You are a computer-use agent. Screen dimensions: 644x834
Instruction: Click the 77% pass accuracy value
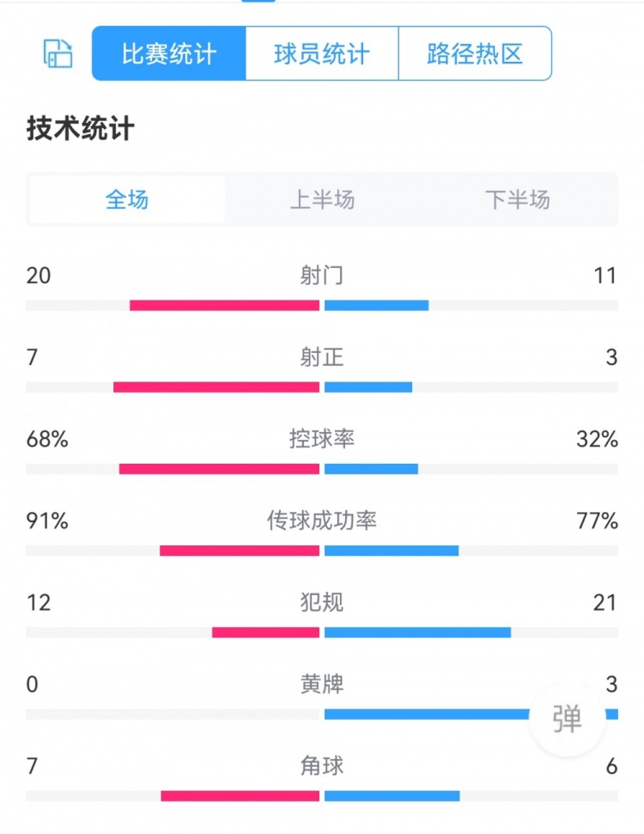point(598,520)
